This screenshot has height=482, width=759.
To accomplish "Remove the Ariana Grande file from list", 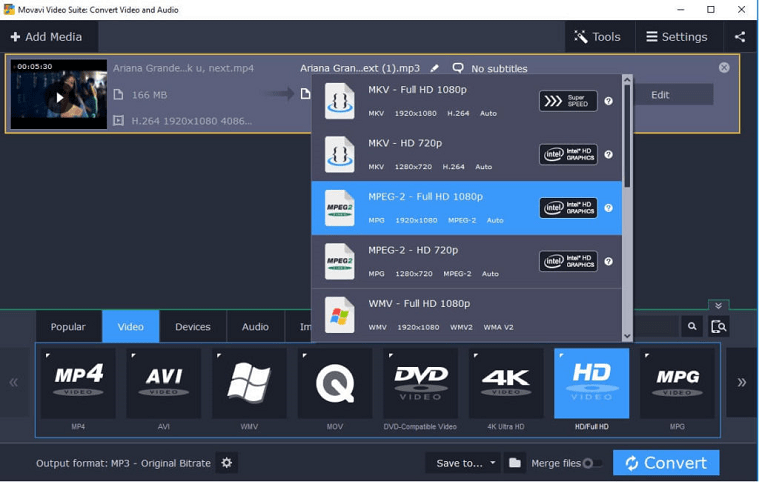I will tap(724, 68).
